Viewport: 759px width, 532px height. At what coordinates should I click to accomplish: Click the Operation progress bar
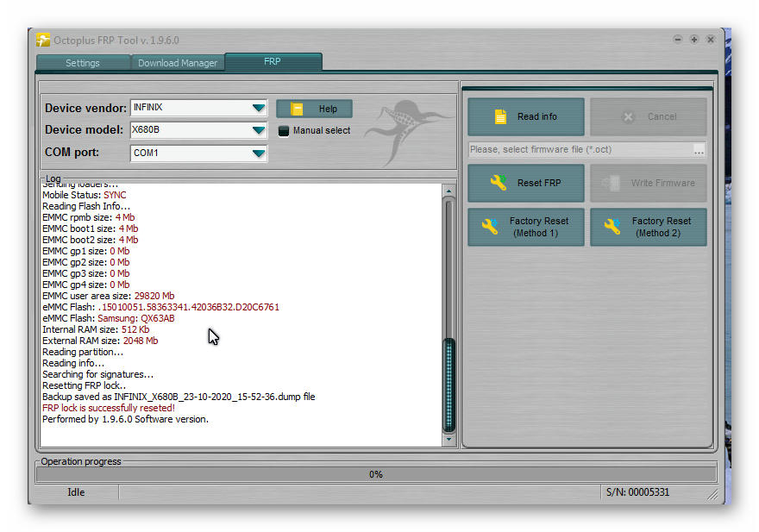[376, 474]
